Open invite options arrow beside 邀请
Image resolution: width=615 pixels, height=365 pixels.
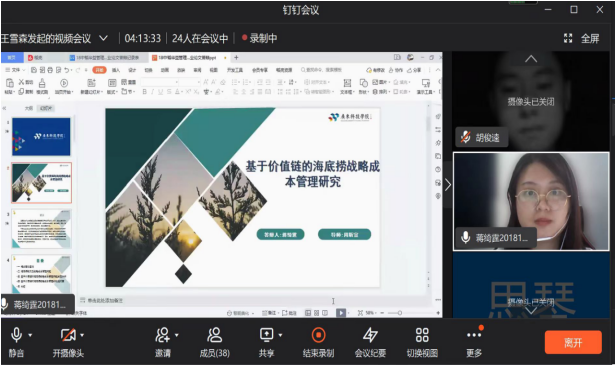click(x=176, y=335)
